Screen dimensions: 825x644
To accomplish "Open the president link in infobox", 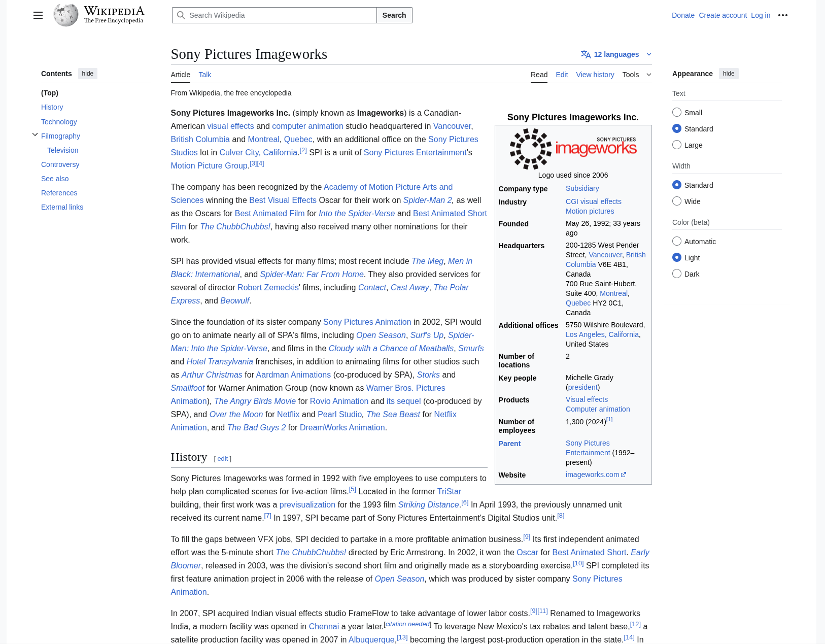I will 583,387.
